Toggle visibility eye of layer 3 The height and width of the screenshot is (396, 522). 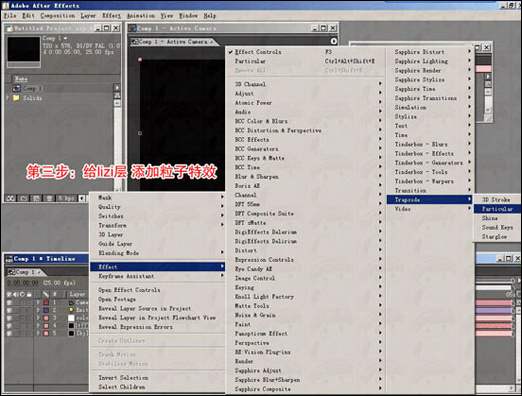point(9,318)
